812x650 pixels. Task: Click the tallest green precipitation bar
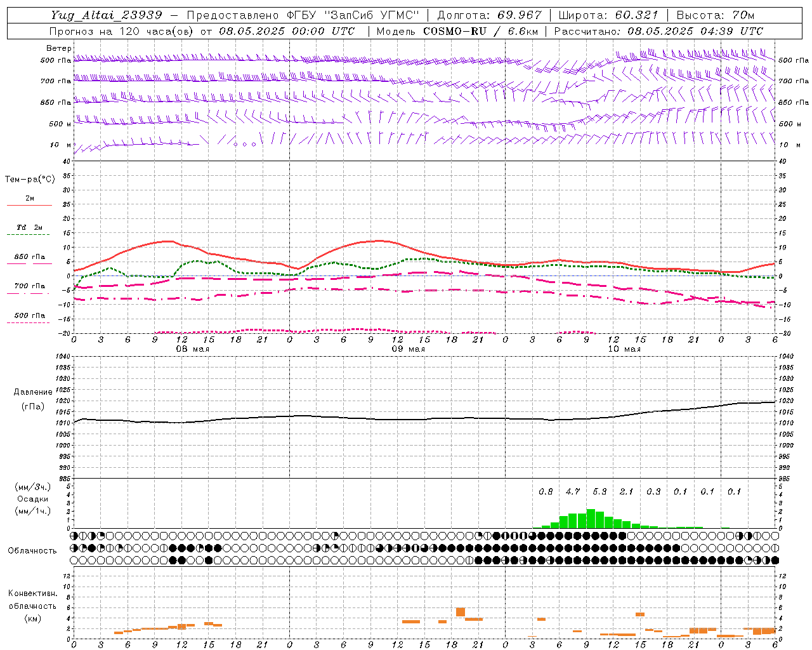591,519
